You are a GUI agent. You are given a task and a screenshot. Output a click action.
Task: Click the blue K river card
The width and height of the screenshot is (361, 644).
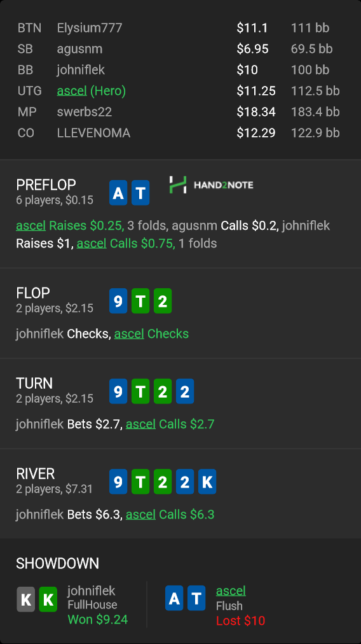click(x=207, y=482)
